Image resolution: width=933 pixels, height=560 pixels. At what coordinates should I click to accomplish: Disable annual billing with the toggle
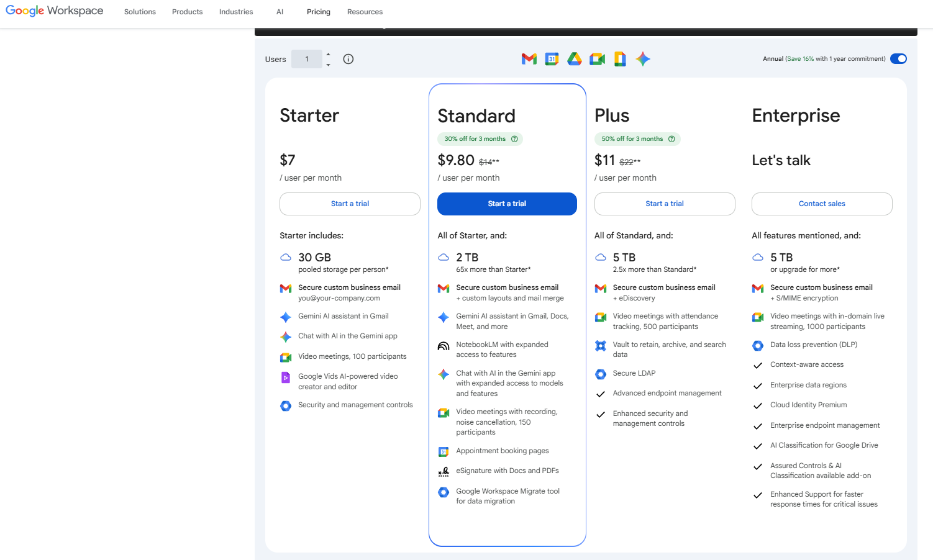click(898, 58)
